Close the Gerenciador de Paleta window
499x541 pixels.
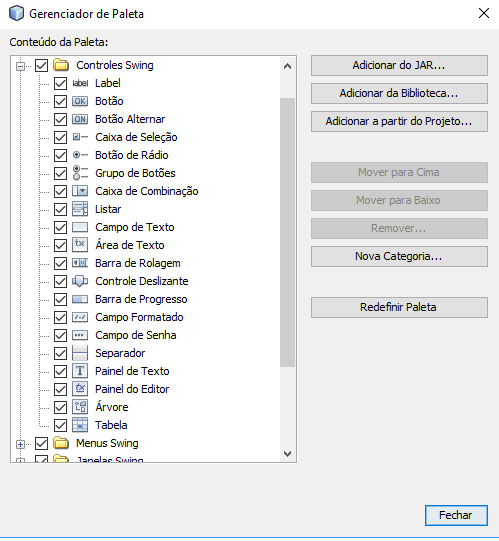point(484,13)
